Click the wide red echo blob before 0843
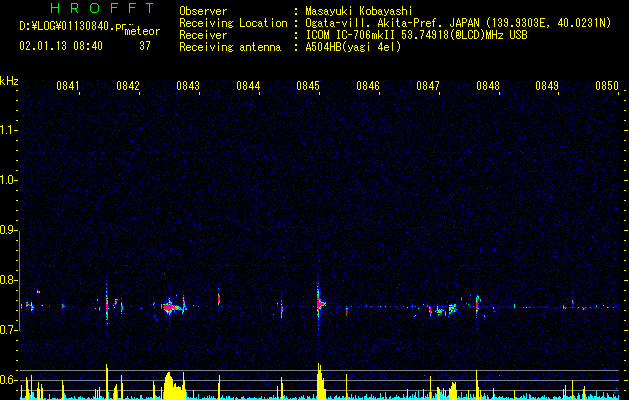 coord(168,307)
